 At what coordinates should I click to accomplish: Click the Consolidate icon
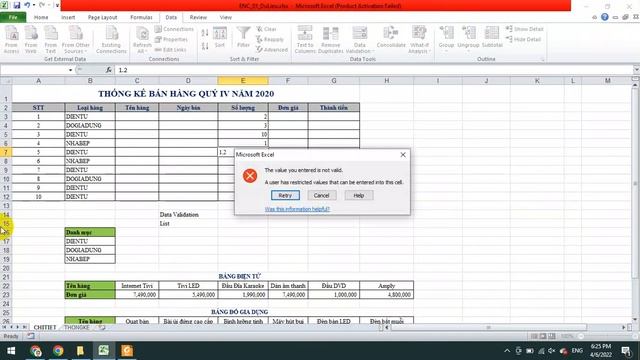pyautogui.click(x=391, y=38)
